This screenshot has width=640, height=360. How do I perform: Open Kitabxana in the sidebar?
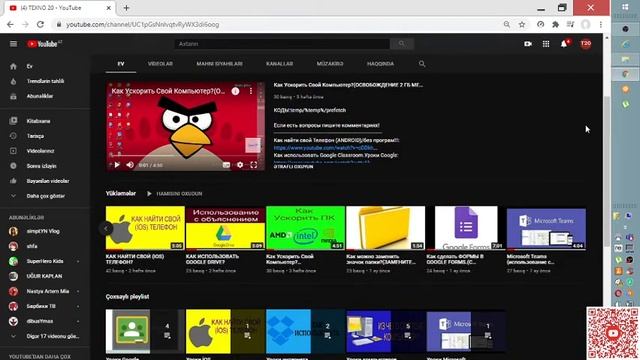[45, 121]
